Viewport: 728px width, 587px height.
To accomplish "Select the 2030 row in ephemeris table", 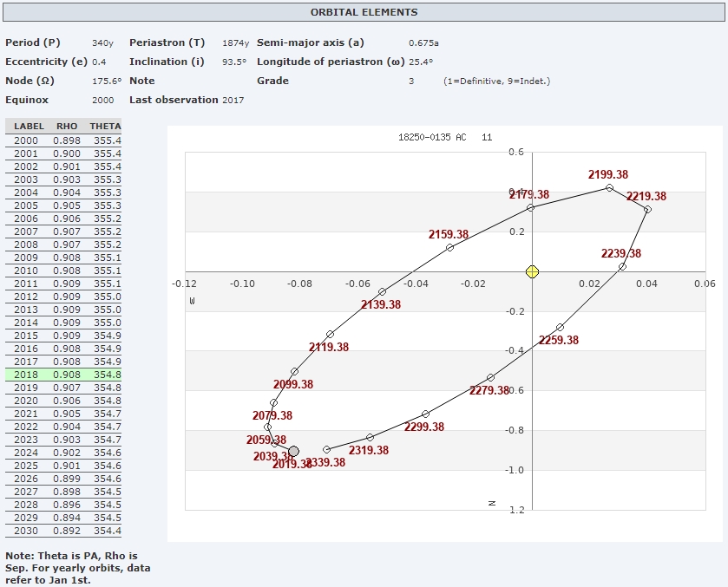I will point(65,531).
